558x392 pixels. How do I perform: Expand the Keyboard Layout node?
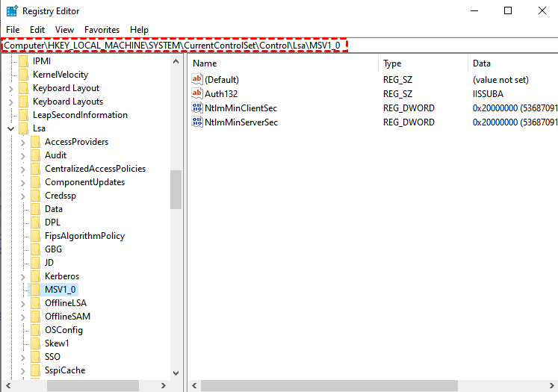(11, 88)
